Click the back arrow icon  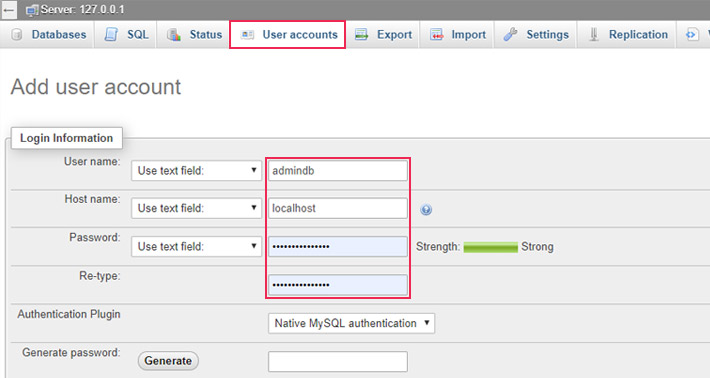(x=9, y=10)
